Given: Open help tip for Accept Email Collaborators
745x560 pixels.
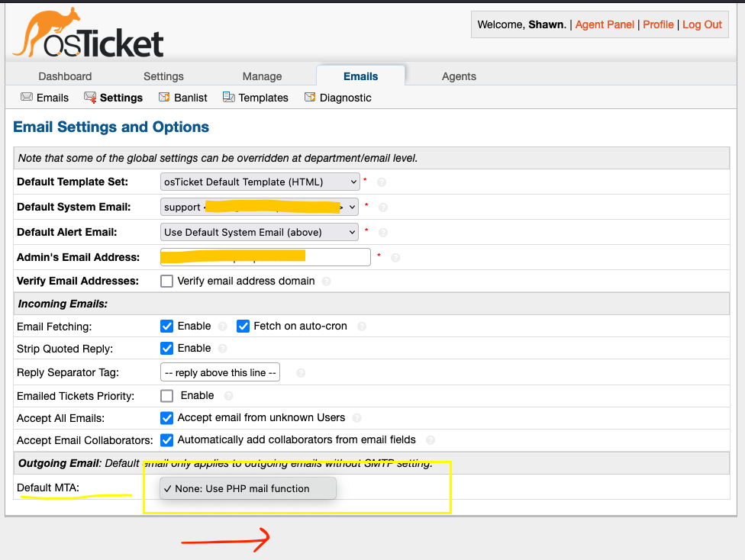Looking at the screenshot, I should click(x=431, y=440).
